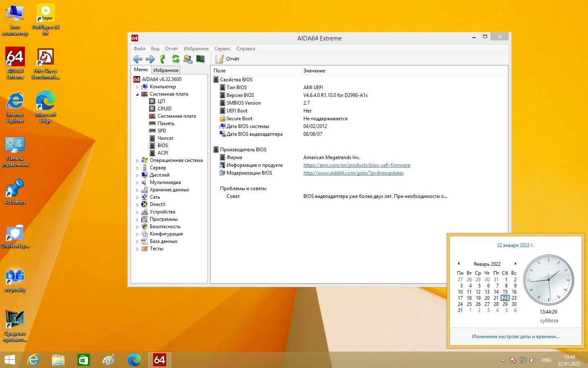Viewport: 588px width, 368px height.
Task: Go to the previous month in the calendar
Action: 459,264
